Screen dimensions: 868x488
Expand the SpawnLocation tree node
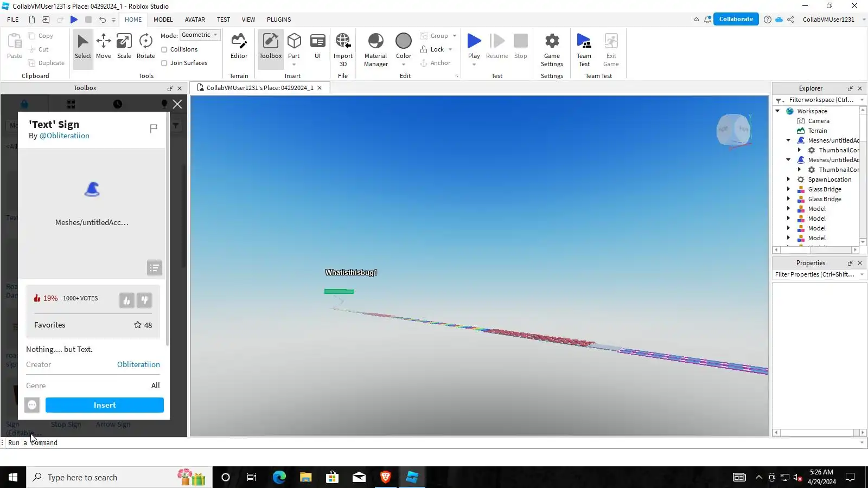788,179
